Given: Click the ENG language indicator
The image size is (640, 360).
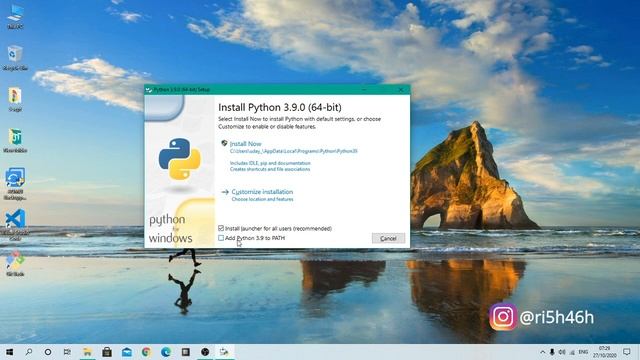Looking at the screenshot, I should (583, 352).
